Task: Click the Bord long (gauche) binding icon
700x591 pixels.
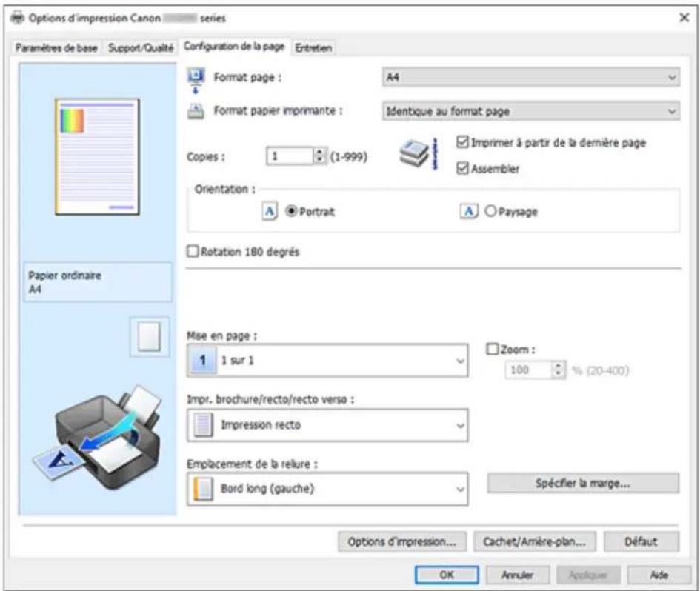Action: [x=203, y=489]
